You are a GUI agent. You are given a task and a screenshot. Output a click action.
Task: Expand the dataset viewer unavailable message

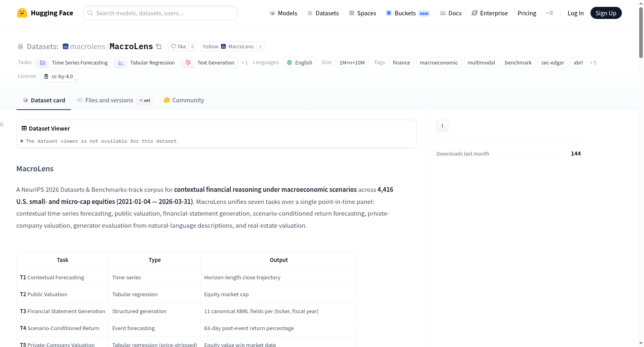(x=100, y=141)
